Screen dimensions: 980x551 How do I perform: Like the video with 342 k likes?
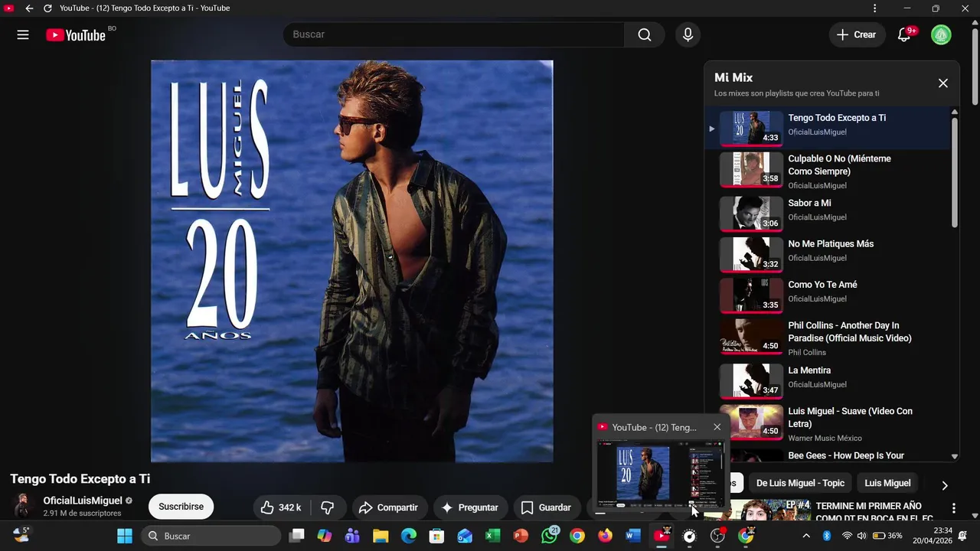(x=280, y=507)
